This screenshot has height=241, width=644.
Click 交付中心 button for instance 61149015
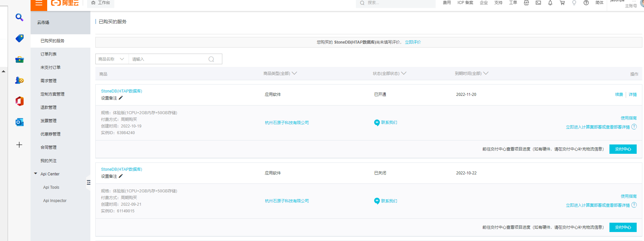tap(623, 227)
